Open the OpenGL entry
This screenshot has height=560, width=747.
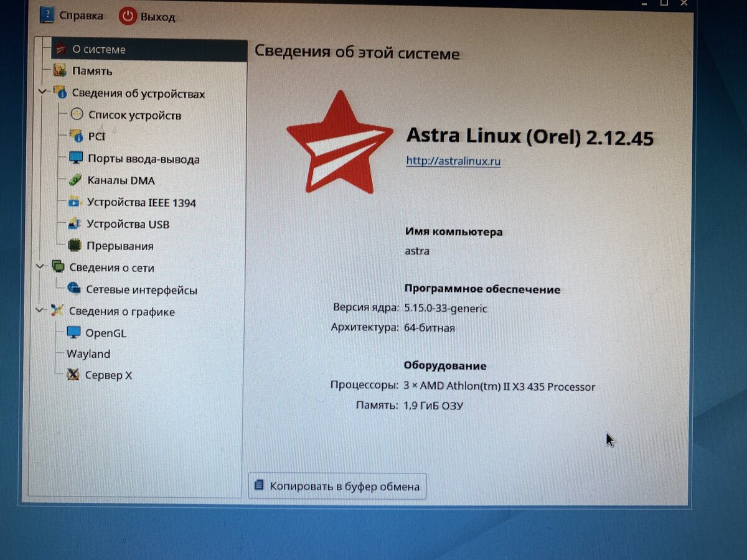coord(106,333)
